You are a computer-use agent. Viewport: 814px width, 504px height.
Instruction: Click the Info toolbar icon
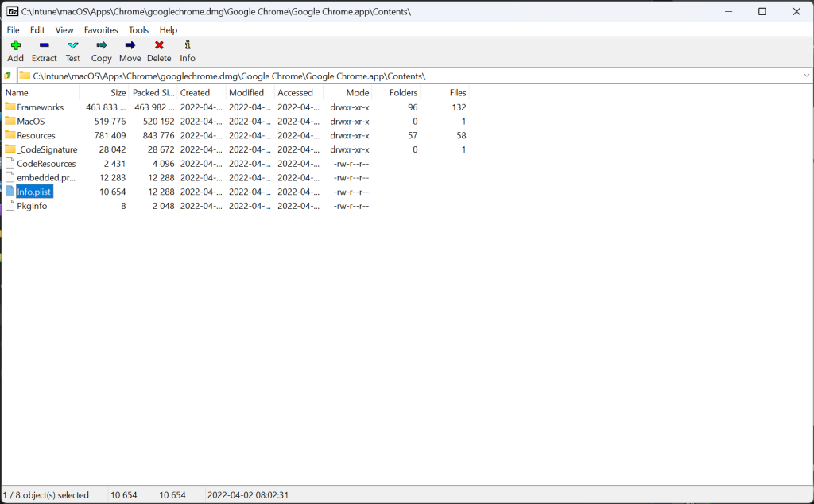[x=188, y=45]
